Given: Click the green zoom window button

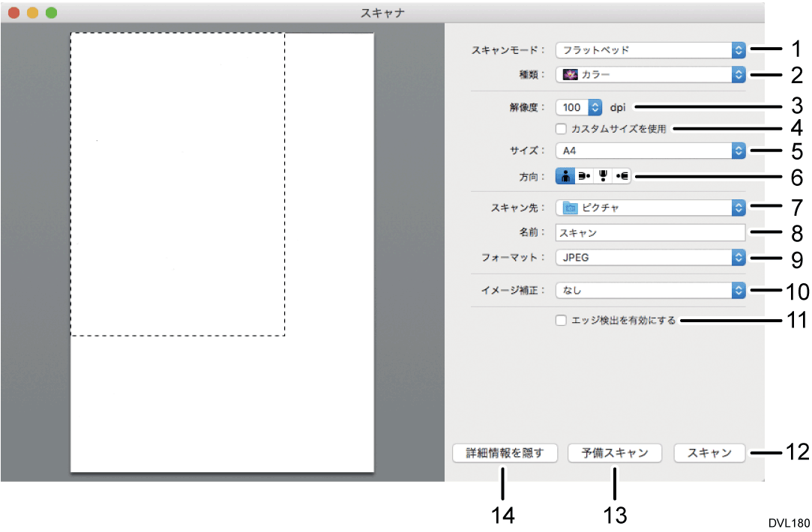Looking at the screenshot, I should [51, 13].
